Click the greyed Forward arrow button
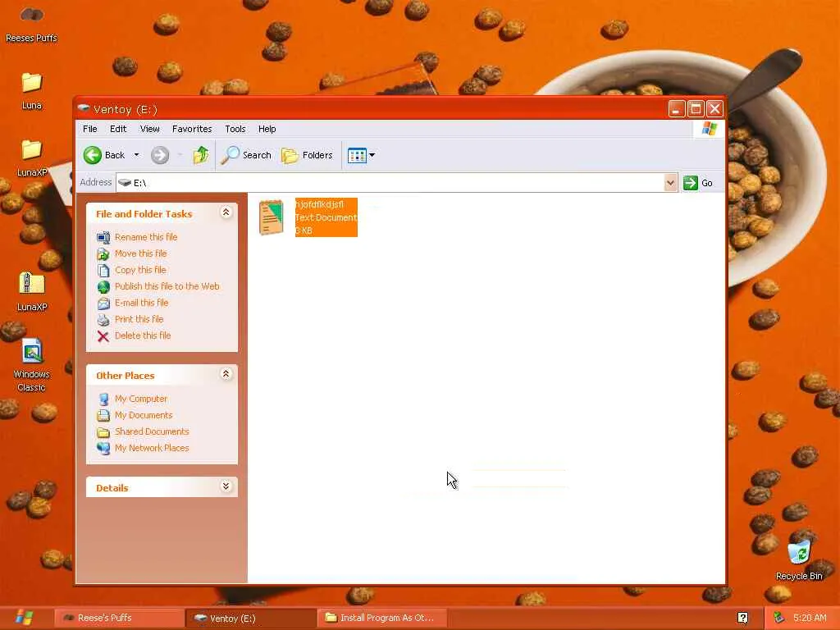 pyautogui.click(x=160, y=155)
